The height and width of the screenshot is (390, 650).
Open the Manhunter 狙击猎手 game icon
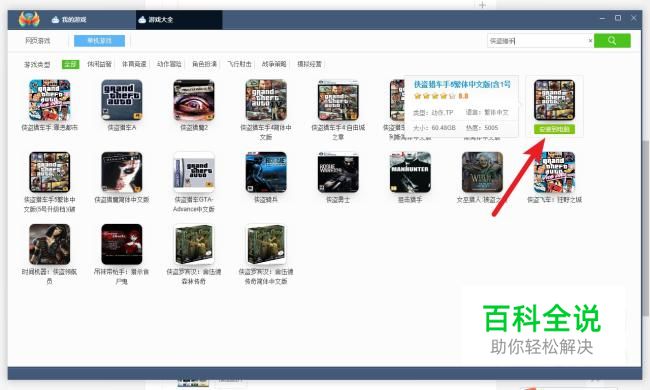tap(410, 172)
